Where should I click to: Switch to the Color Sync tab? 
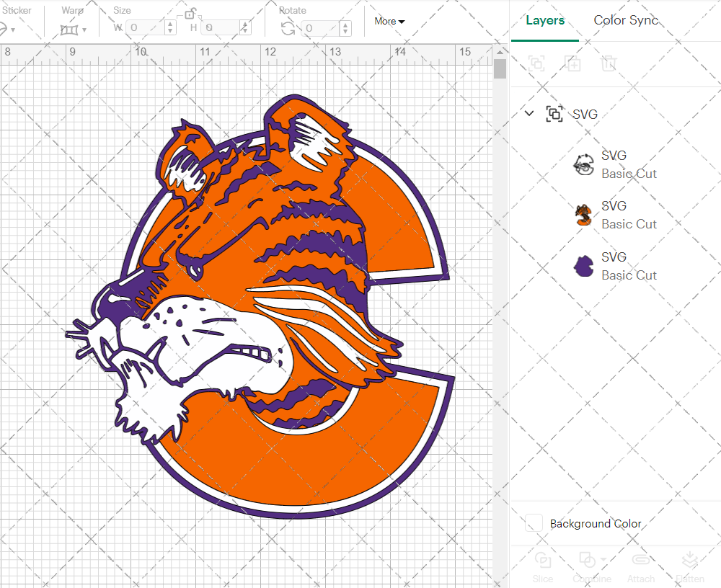coord(626,20)
